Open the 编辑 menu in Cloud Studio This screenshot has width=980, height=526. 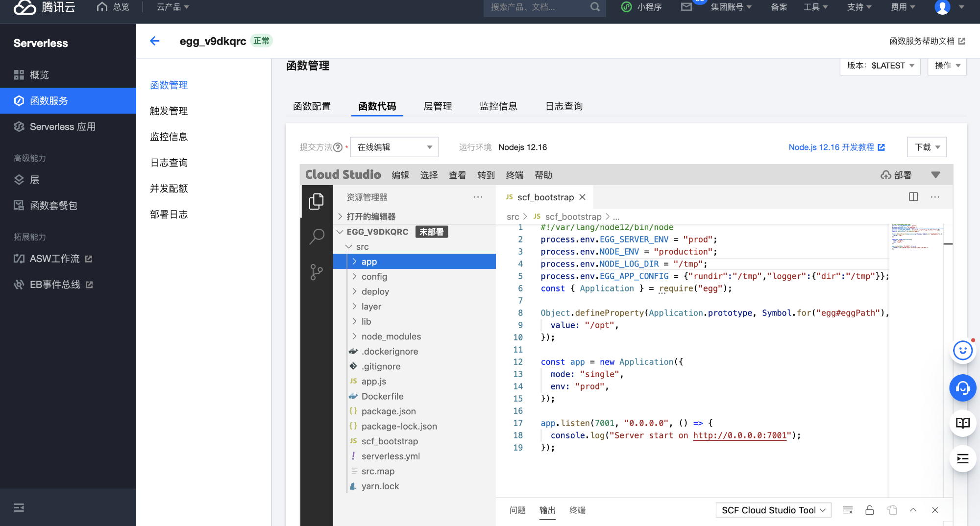(400, 175)
